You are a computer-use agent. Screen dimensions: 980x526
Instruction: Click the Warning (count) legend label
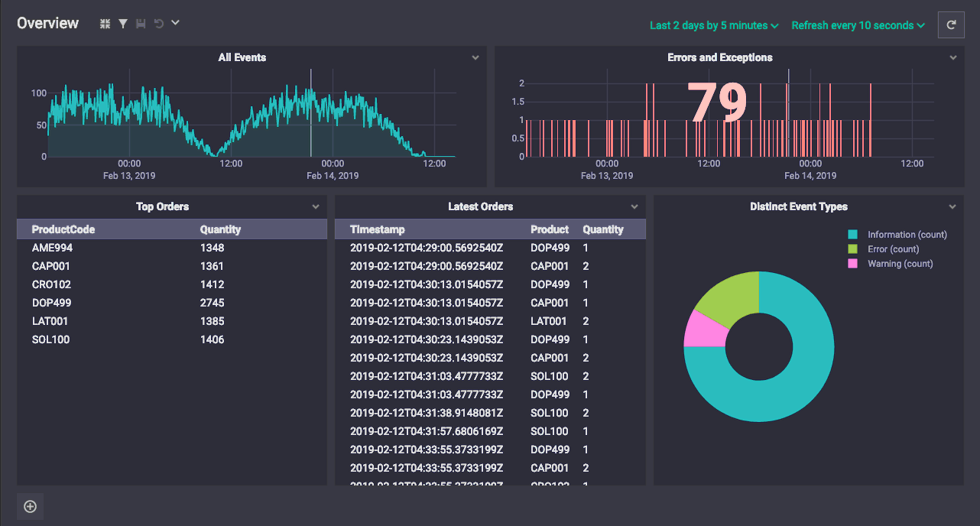[900, 264]
